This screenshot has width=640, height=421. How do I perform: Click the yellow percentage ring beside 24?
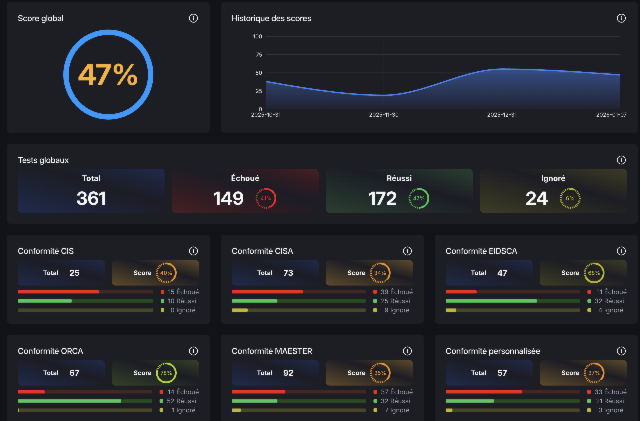[570, 198]
